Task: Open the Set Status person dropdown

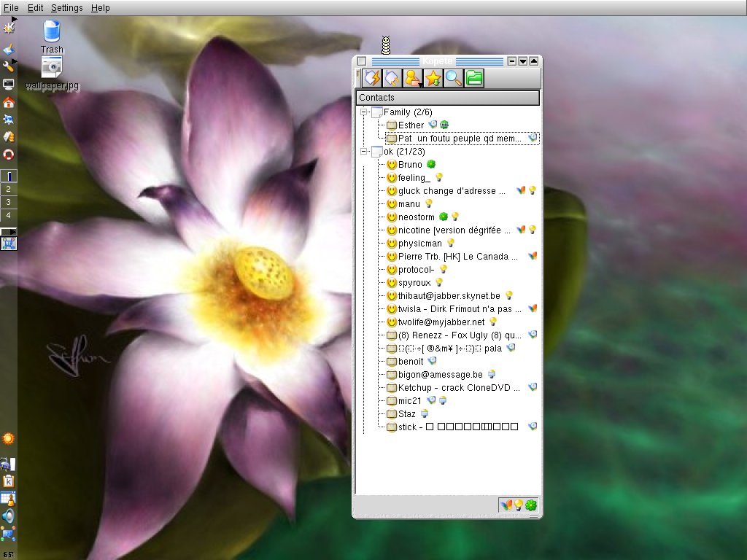Action: click(x=413, y=78)
